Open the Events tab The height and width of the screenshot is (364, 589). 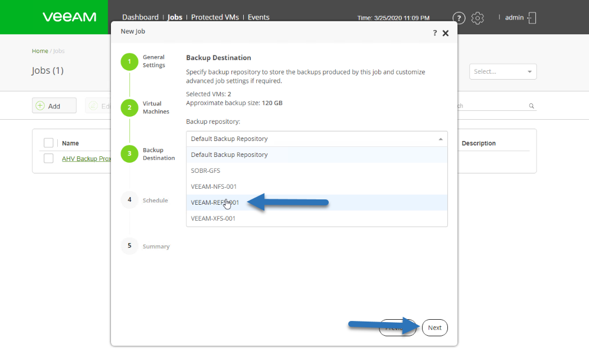pyautogui.click(x=258, y=17)
